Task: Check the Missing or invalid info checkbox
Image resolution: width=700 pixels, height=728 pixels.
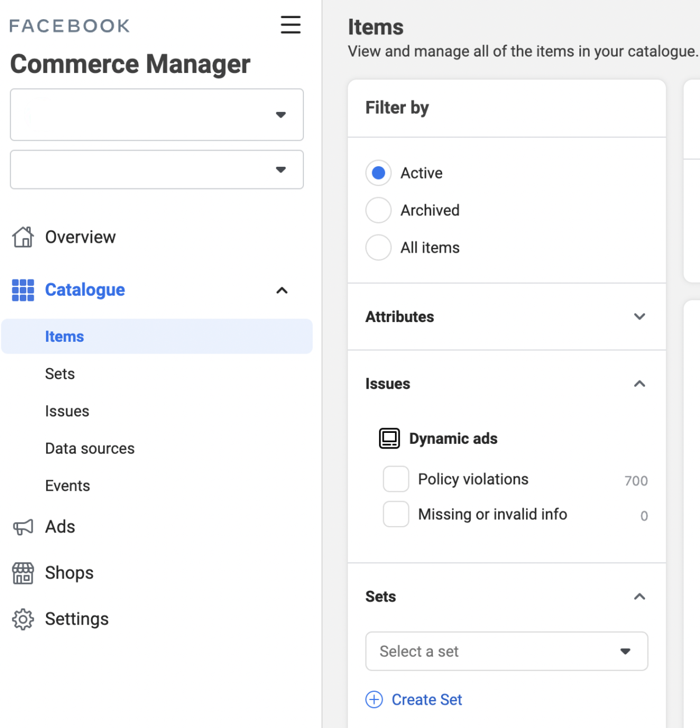Action: 396,514
